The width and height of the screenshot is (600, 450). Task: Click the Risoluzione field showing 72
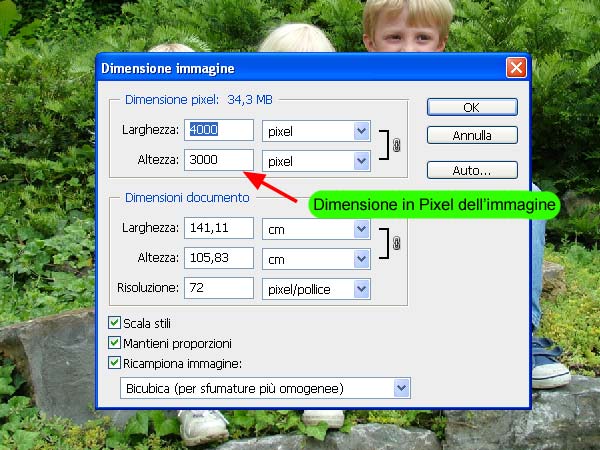point(219,287)
